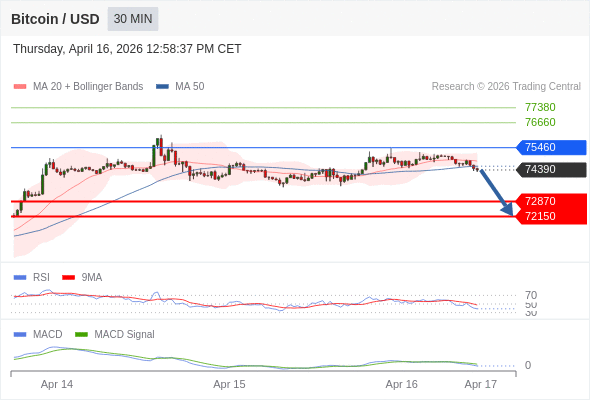590x400 pixels.
Task: Click the MACD Signal green legend swatch
Action: [x=81, y=335]
